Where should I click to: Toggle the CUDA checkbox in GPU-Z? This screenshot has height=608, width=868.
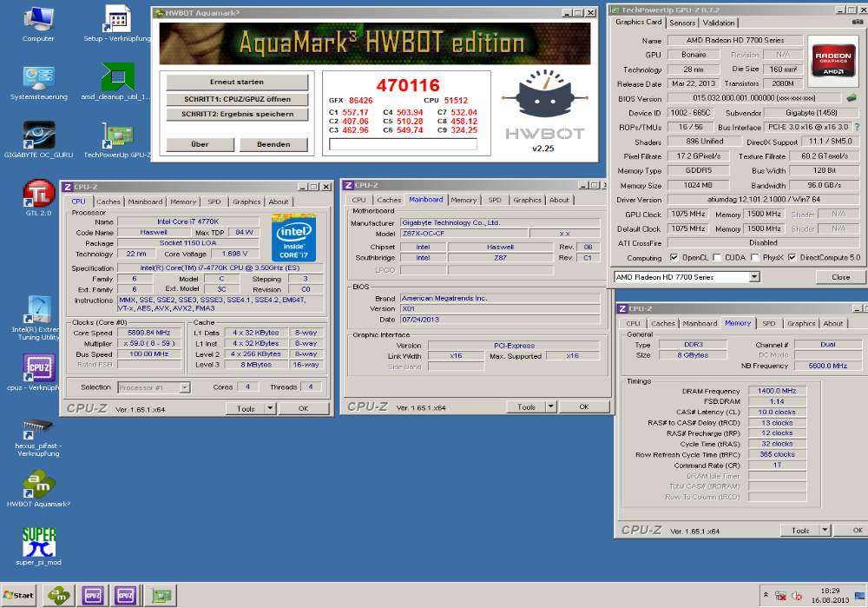pyautogui.click(x=716, y=257)
